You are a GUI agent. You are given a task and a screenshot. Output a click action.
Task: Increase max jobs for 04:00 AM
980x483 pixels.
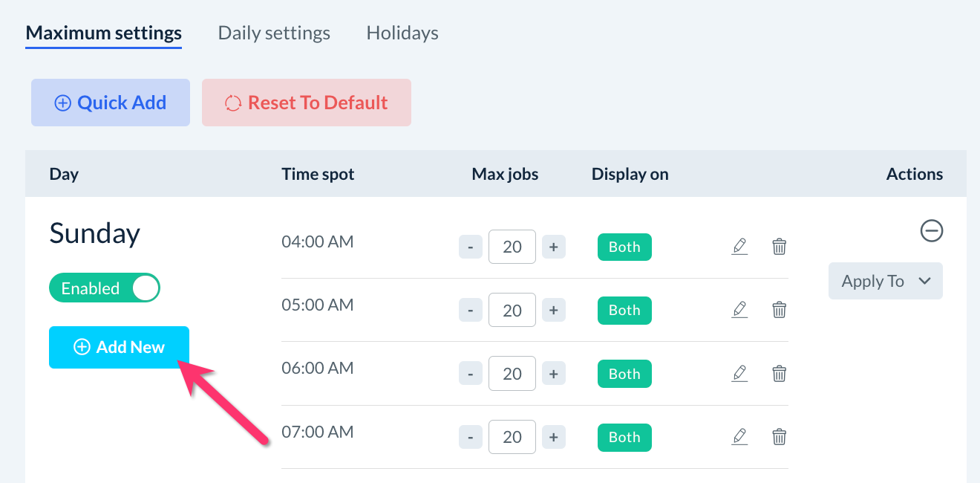click(553, 247)
